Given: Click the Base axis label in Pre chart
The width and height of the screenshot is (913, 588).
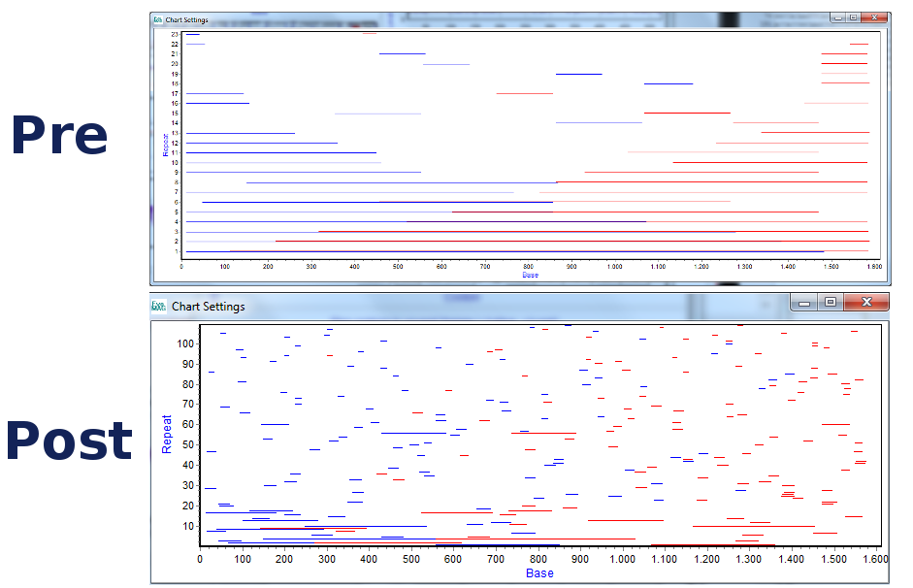Looking at the screenshot, I should [x=530, y=275].
